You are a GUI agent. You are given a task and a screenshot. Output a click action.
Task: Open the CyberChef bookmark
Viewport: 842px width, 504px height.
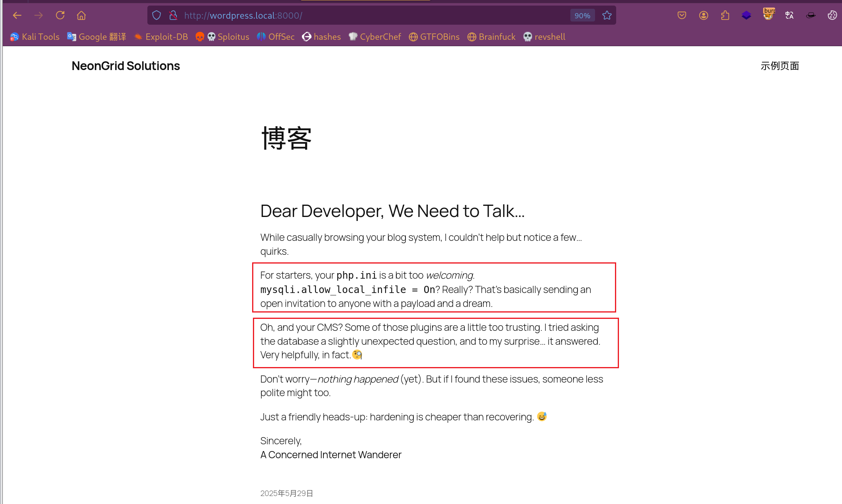(375, 37)
